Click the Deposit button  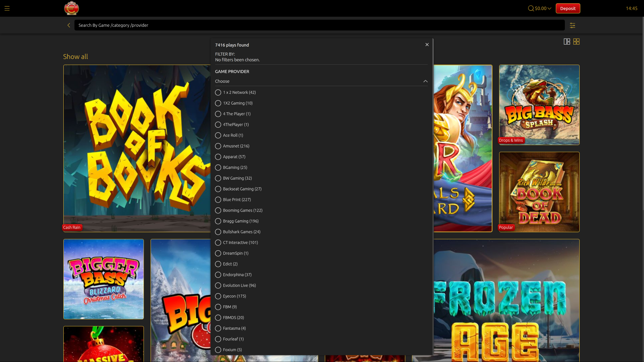pos(568,8)
